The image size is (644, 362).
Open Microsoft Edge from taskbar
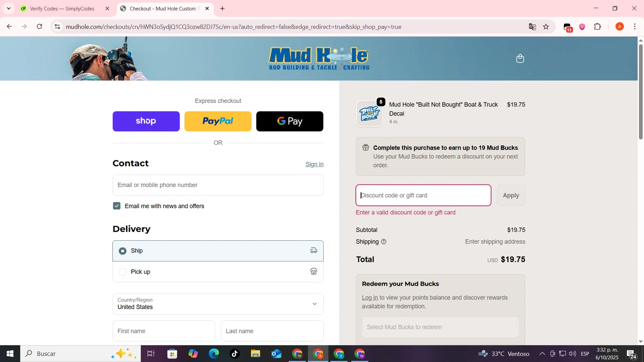click(x=214, y=354)
